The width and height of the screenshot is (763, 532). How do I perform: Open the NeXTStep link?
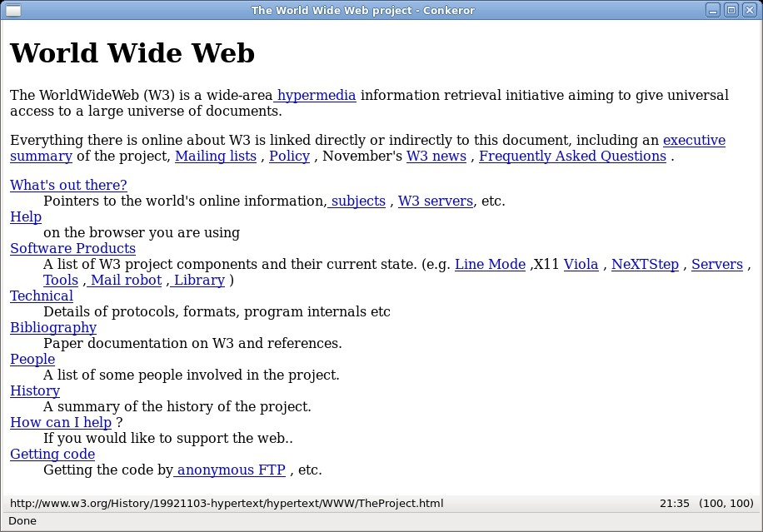pyautogui.click(x=645, y=265)
